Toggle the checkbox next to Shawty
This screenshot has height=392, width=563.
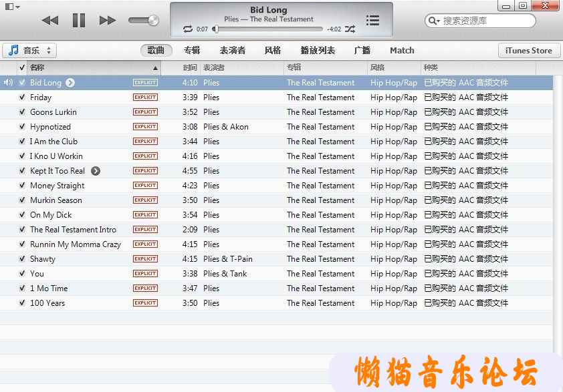click(22, 259)
